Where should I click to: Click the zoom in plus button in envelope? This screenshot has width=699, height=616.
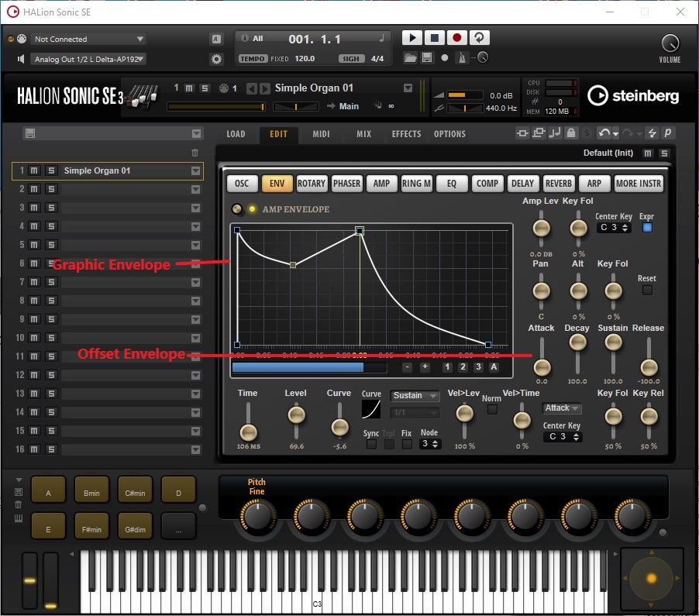pos(425,367)
